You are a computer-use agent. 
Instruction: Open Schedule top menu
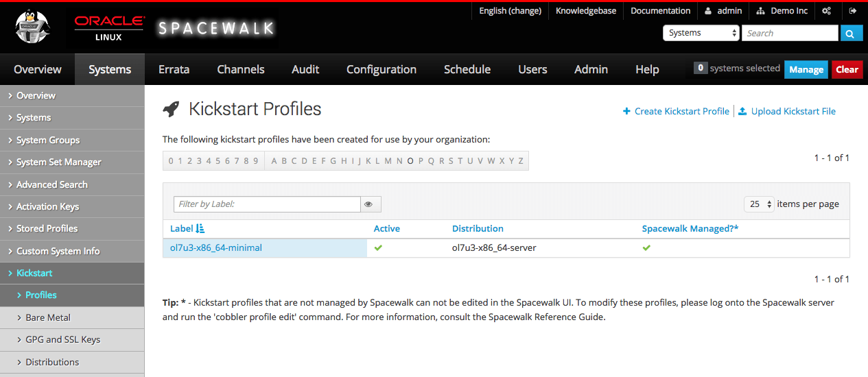(x=467, y=69)
